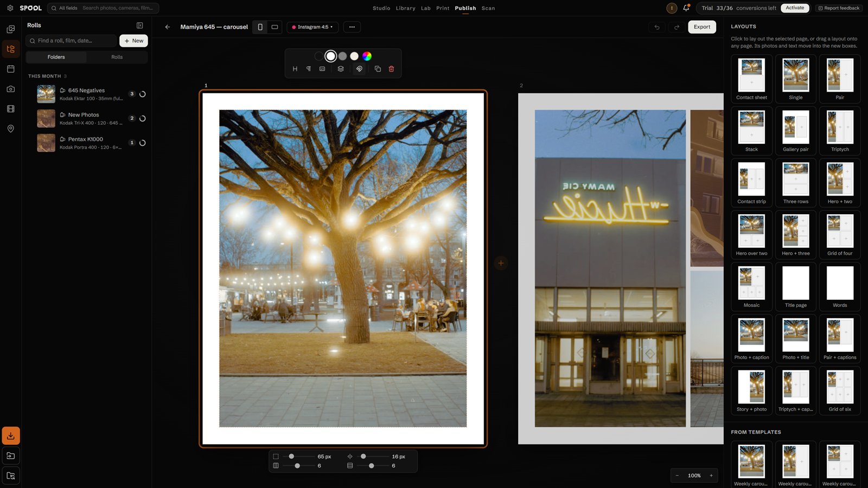Screen dimensions: 868x488
Task: Select the cream background color swatch
Action: [354, 56]
